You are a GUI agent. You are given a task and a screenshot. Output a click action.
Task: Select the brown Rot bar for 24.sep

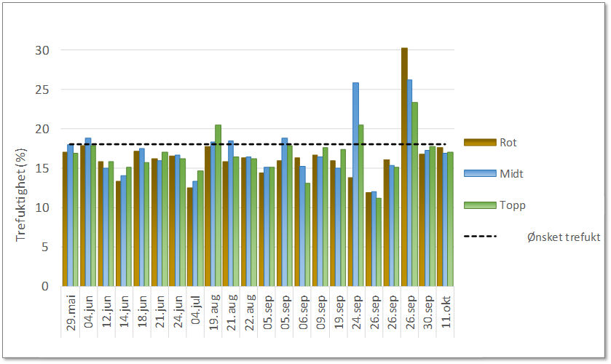tap(350, 232)
